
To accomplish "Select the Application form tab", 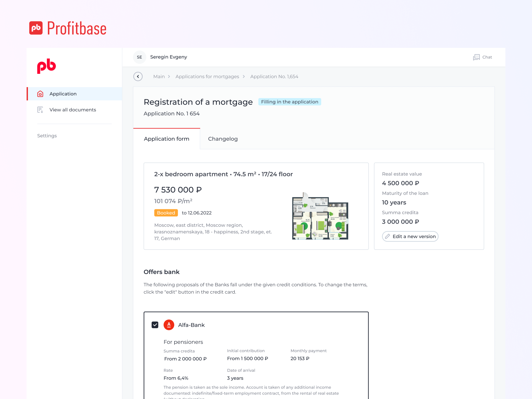I will 166,139.
